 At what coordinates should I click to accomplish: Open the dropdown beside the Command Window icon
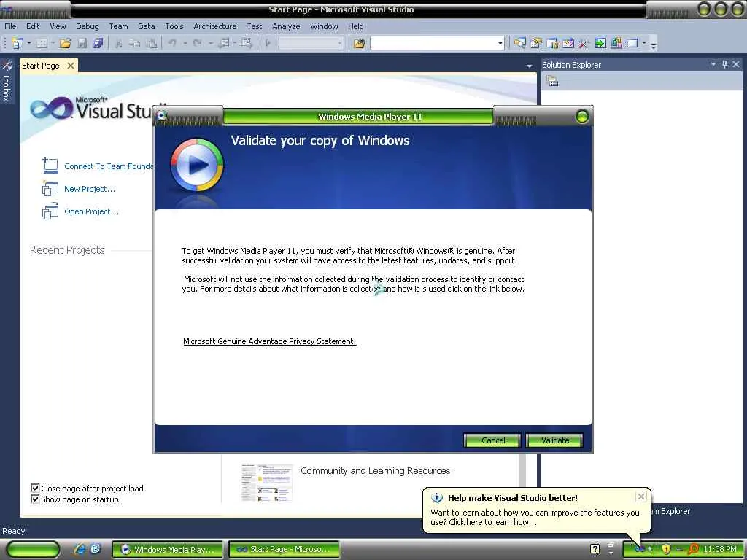(x=644, y=43)
